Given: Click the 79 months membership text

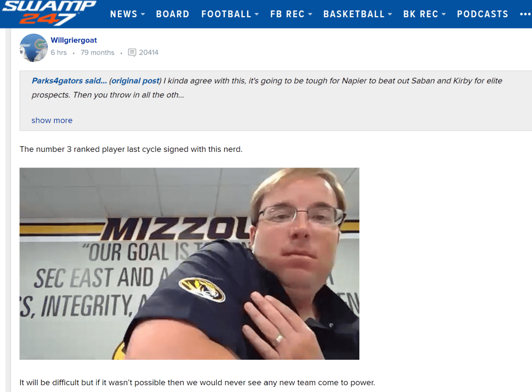Looking at the screenshot, I should coord(97,53).
